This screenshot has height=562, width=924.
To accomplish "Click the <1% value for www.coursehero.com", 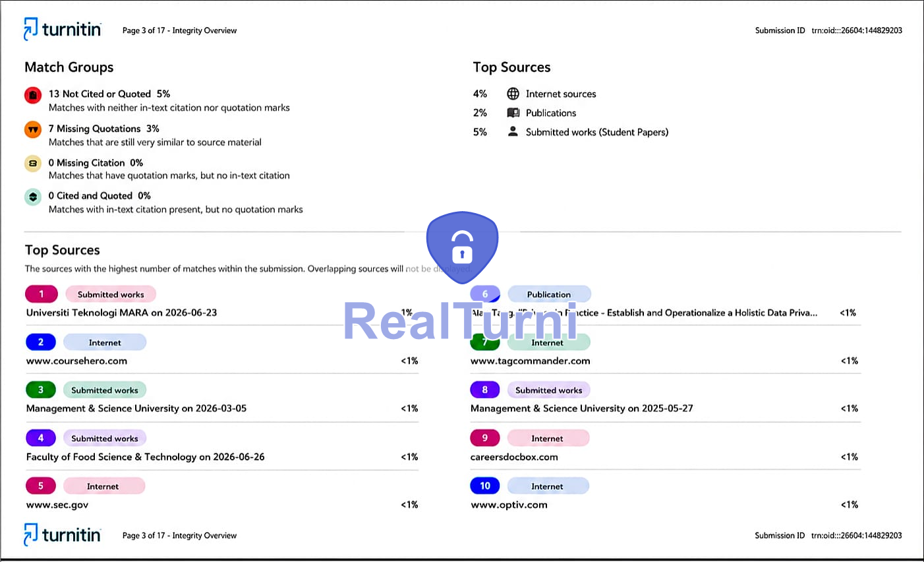I will 409,361.
